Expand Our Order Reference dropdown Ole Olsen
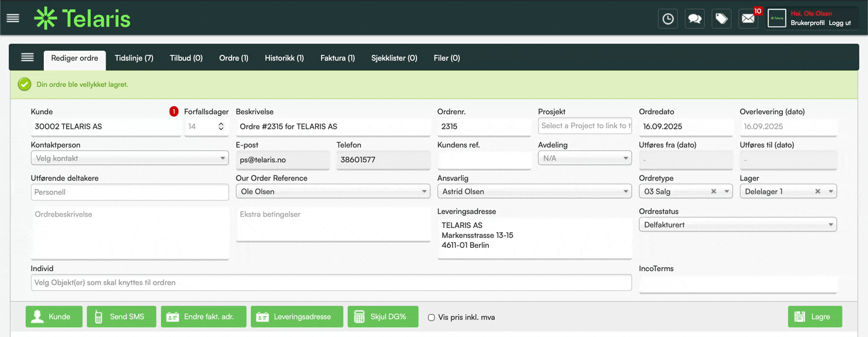Viewport: 868px width, 337px height. (x=333, y=191)
